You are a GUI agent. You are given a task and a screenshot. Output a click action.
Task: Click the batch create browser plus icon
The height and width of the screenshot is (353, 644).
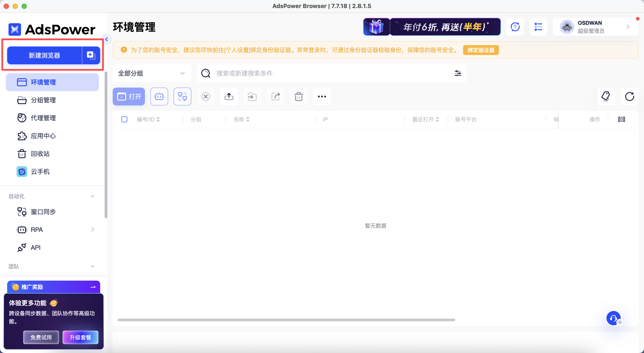pyautogui.click(x=91, y=55)
